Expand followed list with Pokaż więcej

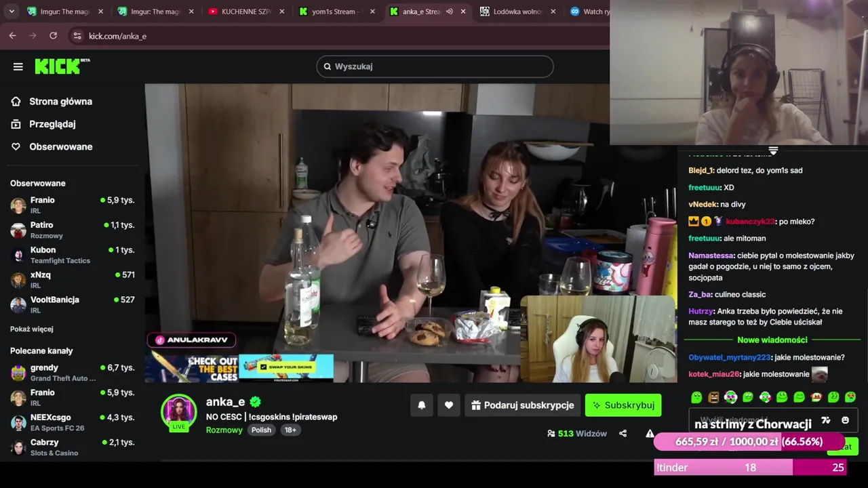click(x=32, y=329)
